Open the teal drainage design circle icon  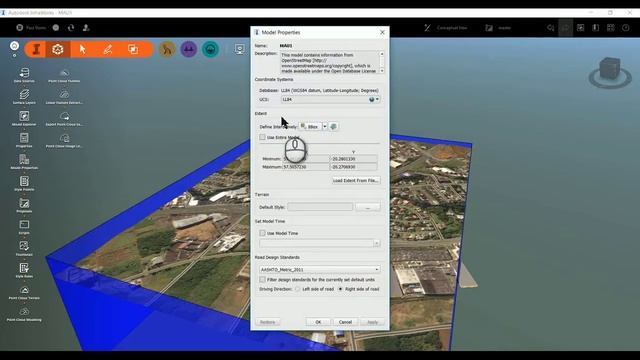[211, 49]
